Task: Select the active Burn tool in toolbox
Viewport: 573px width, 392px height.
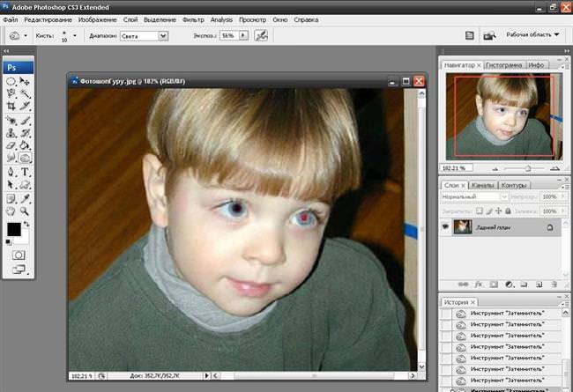Action: [x=25, y=158]
